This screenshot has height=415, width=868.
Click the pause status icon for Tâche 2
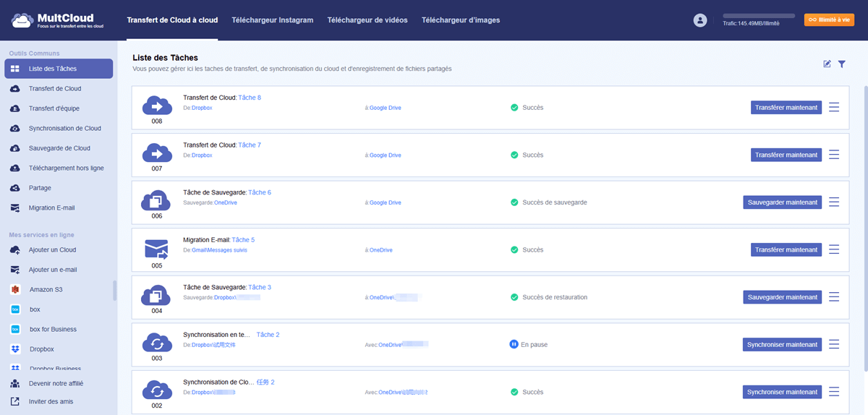514,345
